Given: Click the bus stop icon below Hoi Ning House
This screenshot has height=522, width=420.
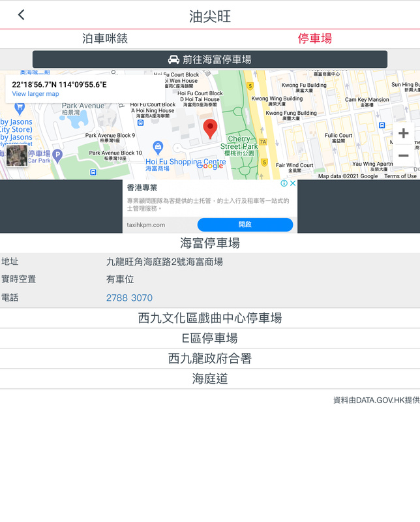Looking at the screenshot, I should point(140,123).
